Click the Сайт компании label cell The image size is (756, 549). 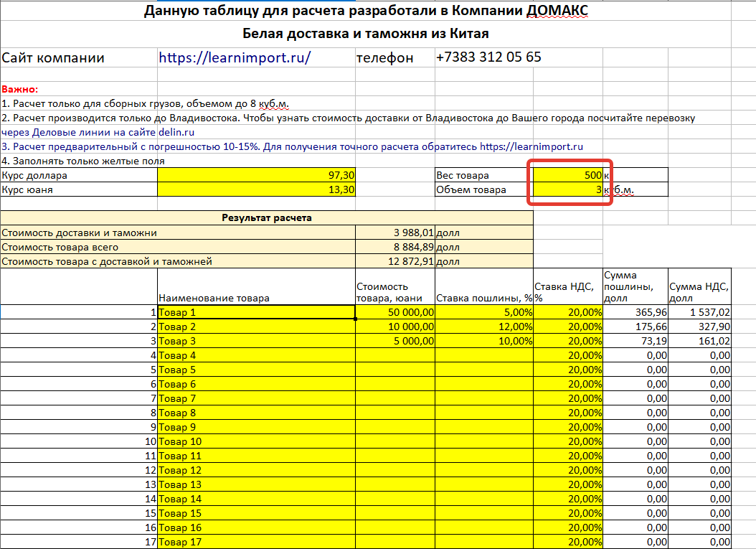(43, 57)
